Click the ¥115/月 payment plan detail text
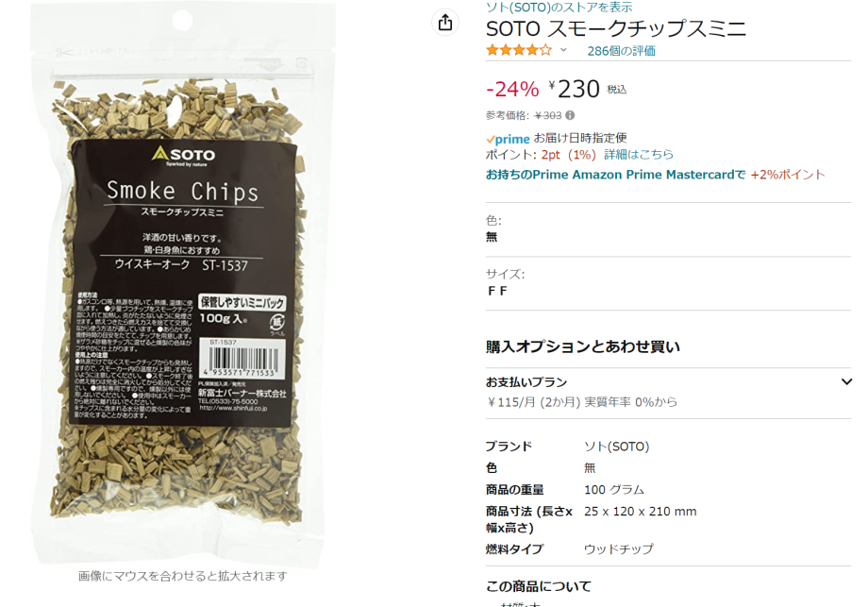 (x=581, y=402)
